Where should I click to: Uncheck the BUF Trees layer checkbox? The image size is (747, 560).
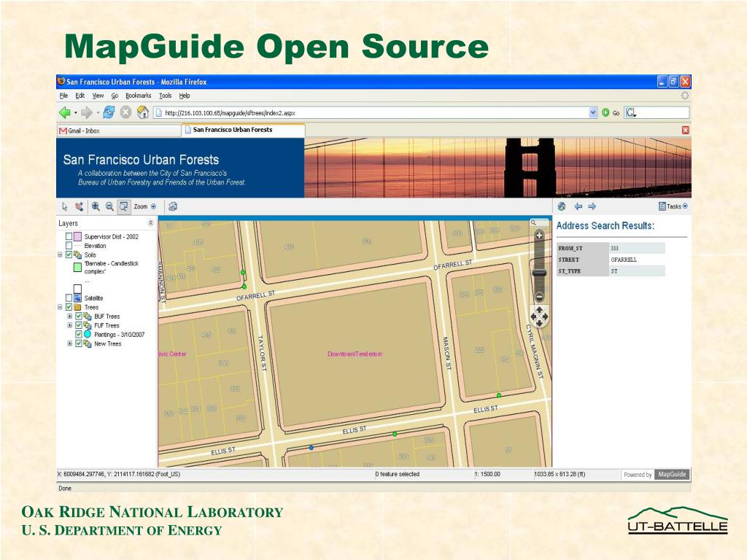[x=79, y=316]
